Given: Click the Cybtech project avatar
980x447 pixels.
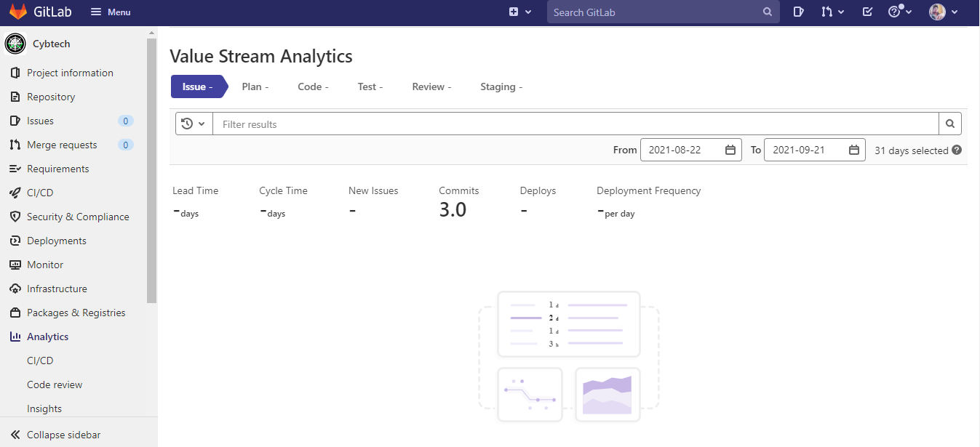Looking at the screenshot, I should [x=15, y=44].
